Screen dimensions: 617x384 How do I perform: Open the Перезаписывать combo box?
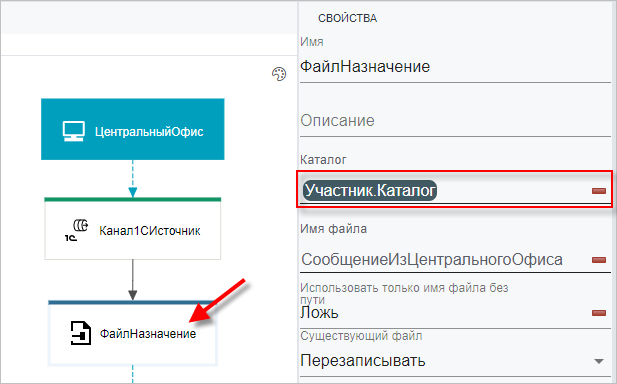click(x=455, y=360)
